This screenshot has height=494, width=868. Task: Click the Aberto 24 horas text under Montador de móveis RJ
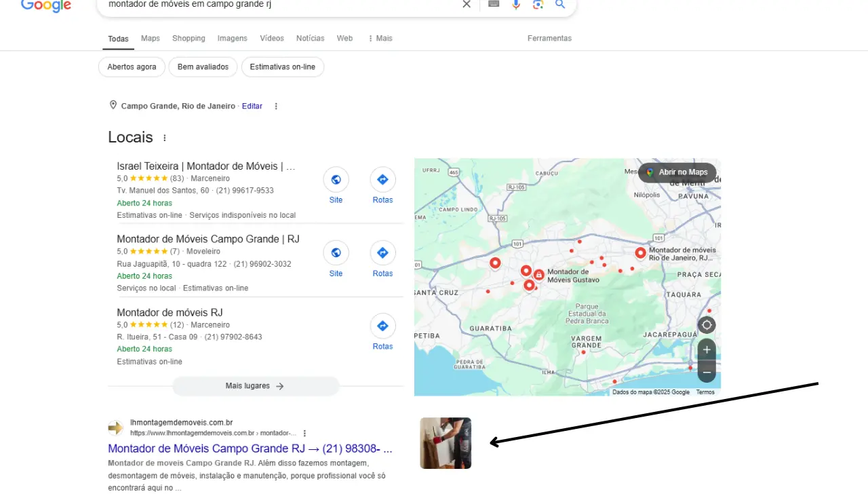pyautogui.click(x=144, y=349)
